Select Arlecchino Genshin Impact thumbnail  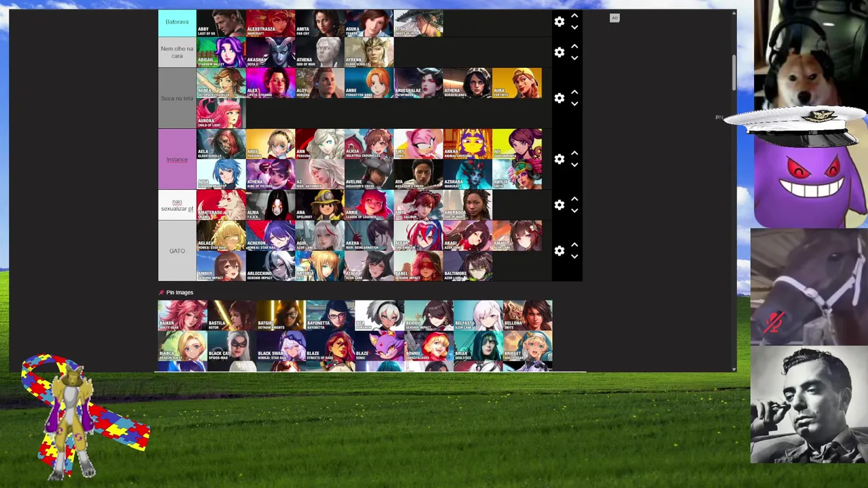[x=271, y=266]
